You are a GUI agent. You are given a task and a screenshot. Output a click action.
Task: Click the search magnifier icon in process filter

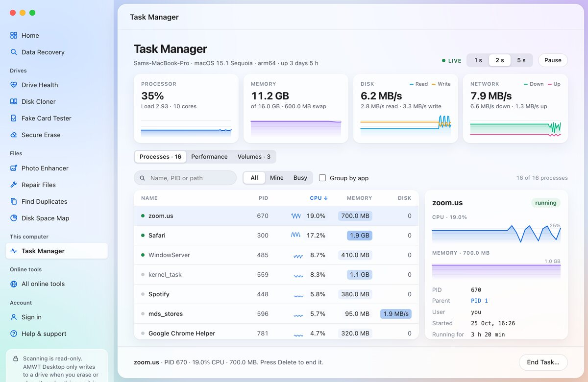pos(143,178)
